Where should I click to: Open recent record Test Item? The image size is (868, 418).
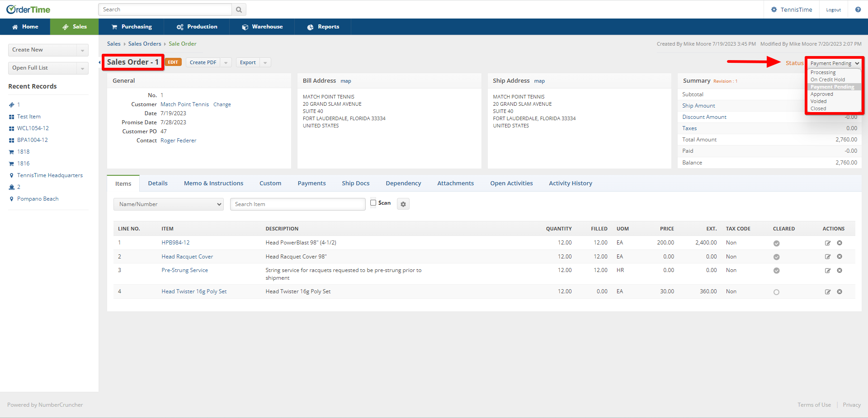pyautogui.click(x=29, y=117)
